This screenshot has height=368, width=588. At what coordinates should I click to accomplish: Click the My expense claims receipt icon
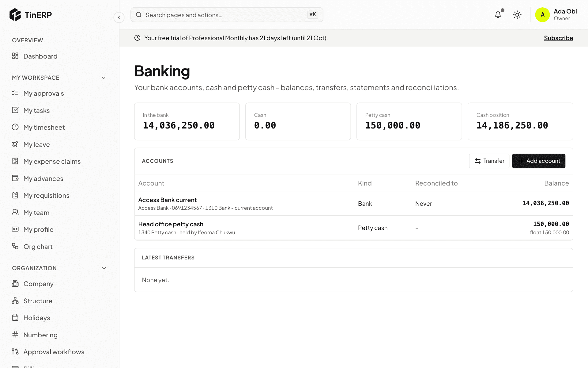(15, 161)
